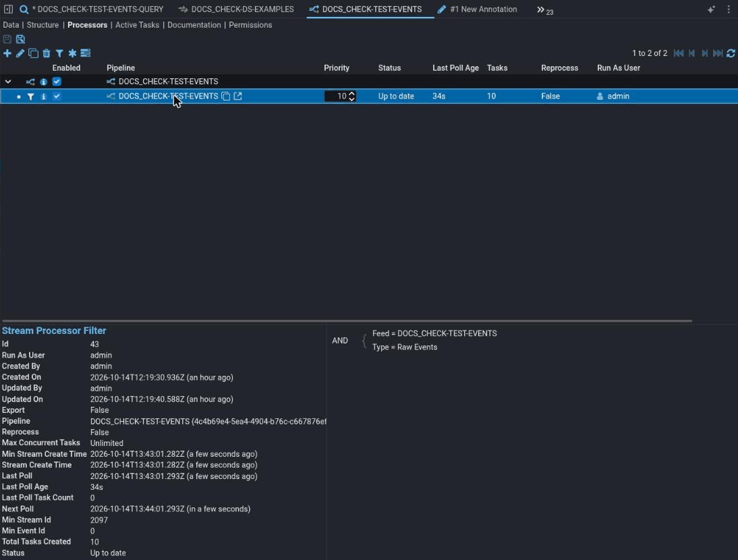
Task: Go to the first page of results
Action: tap(678, 53)
